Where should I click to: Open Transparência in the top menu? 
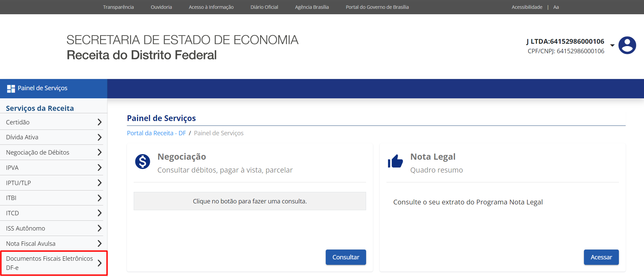click(x=118, y=7)
